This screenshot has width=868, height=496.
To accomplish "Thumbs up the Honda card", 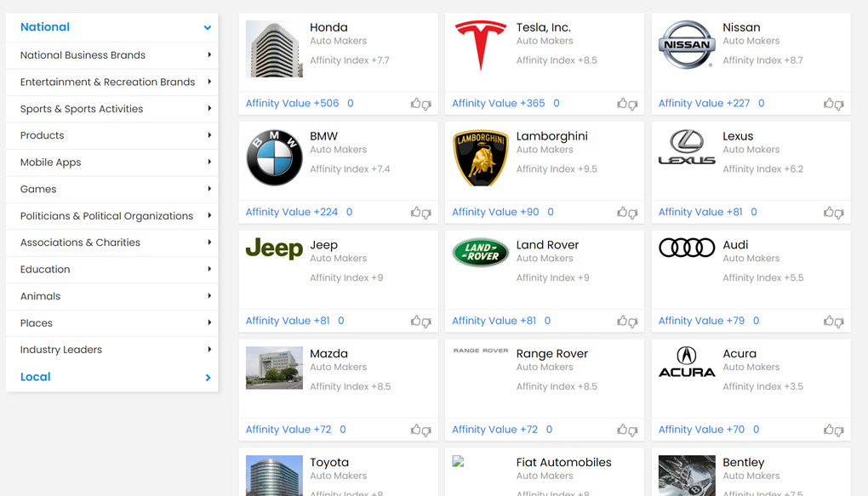I will 415,104.
